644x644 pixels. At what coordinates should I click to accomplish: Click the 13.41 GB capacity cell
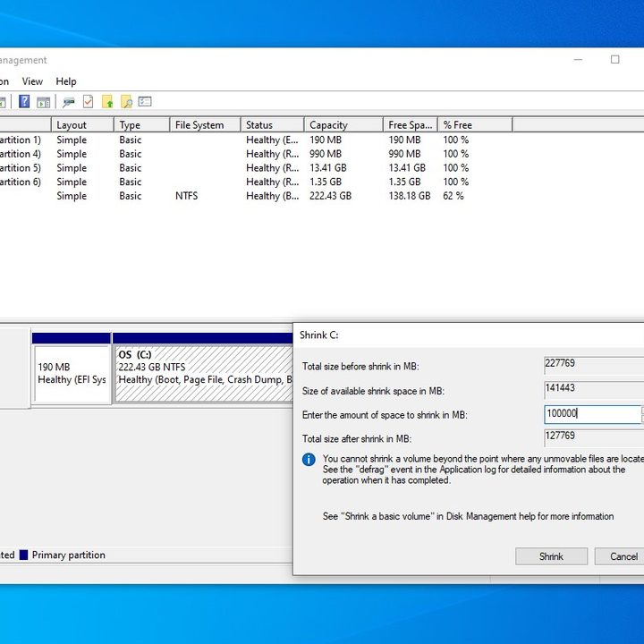coord(328,167)
